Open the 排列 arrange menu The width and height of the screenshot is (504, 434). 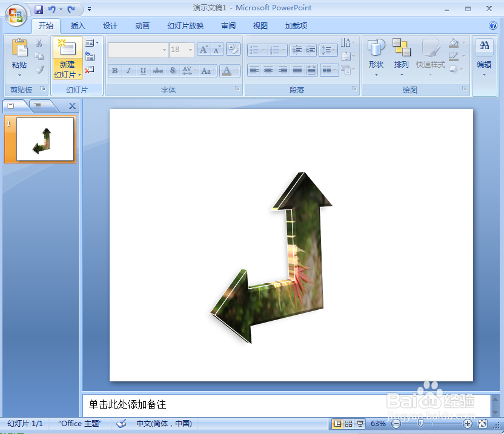pyautogui.click(x=402, y=58)
